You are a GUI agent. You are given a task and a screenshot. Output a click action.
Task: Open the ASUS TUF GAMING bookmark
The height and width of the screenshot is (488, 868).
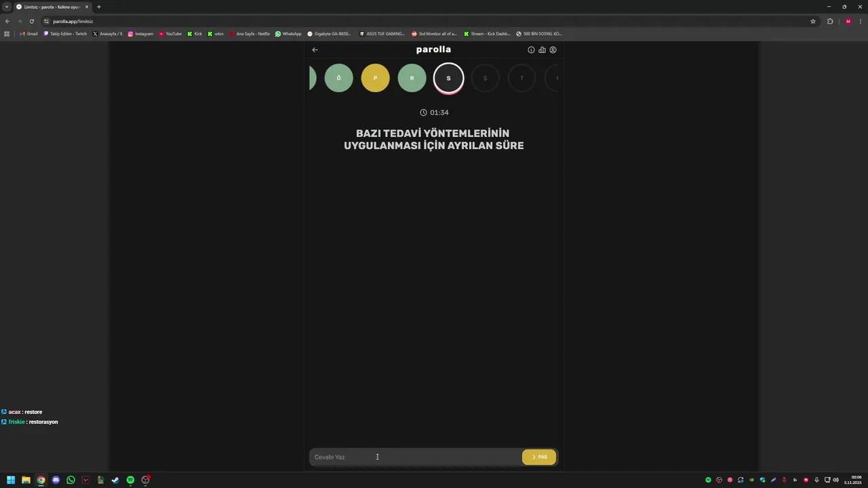(382, 33)
